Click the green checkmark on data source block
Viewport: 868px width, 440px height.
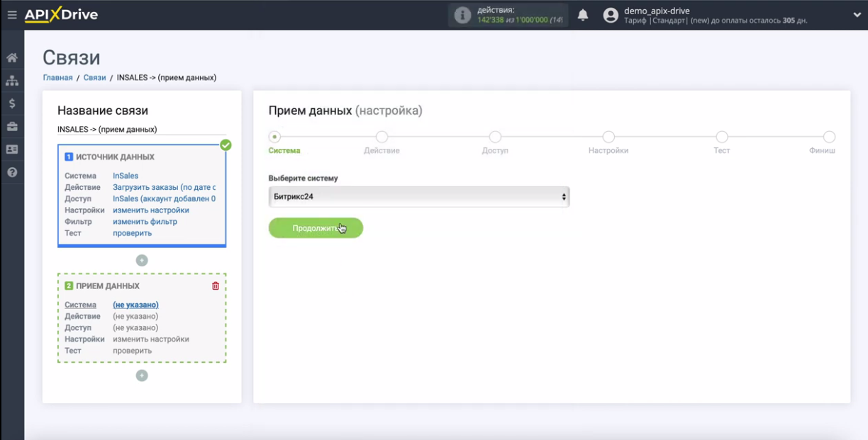[226, 145]
